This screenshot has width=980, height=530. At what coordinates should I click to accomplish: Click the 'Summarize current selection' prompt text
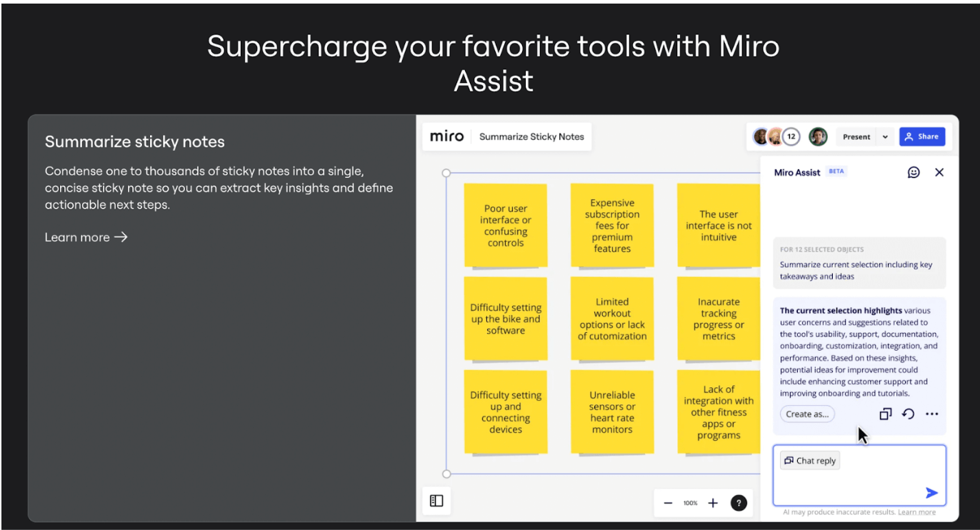pos(856,270)
